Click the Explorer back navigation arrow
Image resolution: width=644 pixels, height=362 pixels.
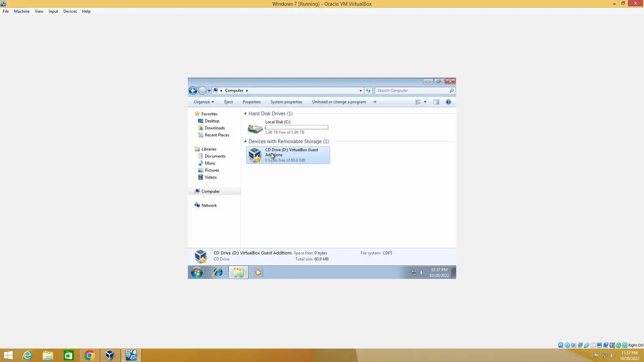pos(193,90)
